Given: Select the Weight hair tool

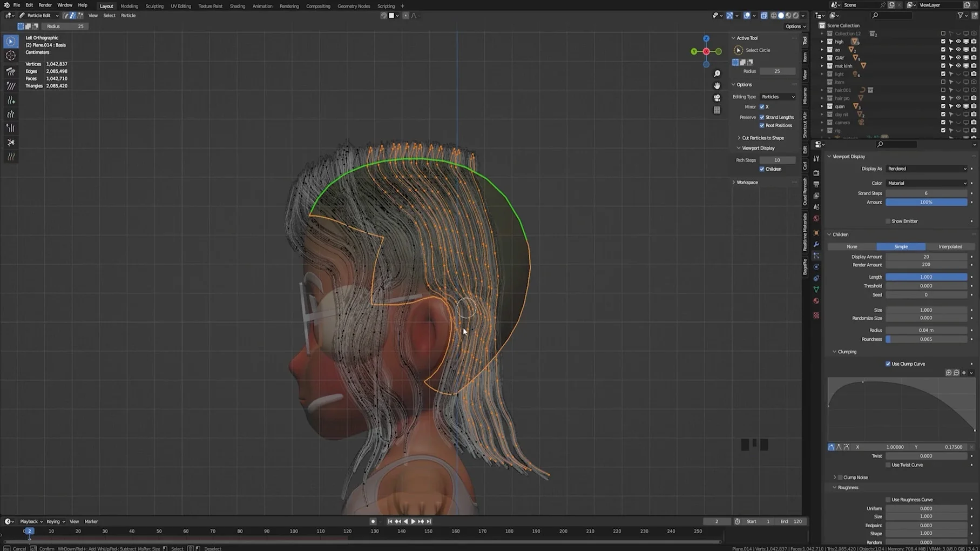Looking at the screenshot, I should click(x=11, y=157).
